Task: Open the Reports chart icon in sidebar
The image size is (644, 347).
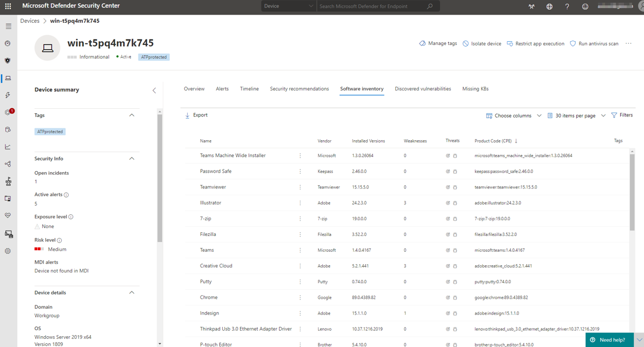Action: (7, 146)
